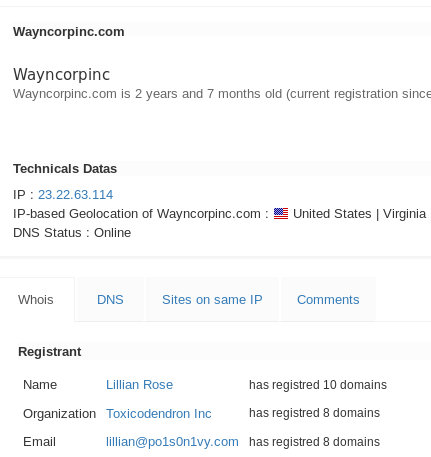Click the large Wayncorpinc title
Screen dimensions: 431x457
62,74
